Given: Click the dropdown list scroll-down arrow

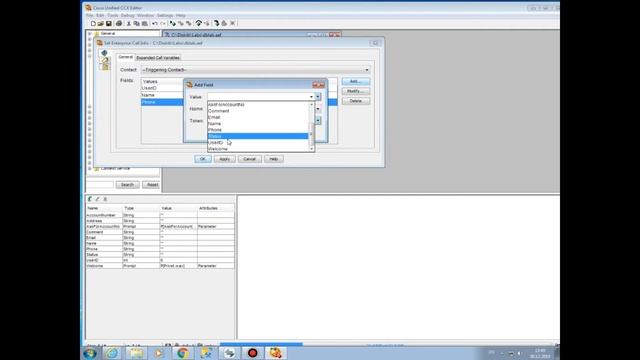Looking at the screenshot, I should tap(311, 149).
